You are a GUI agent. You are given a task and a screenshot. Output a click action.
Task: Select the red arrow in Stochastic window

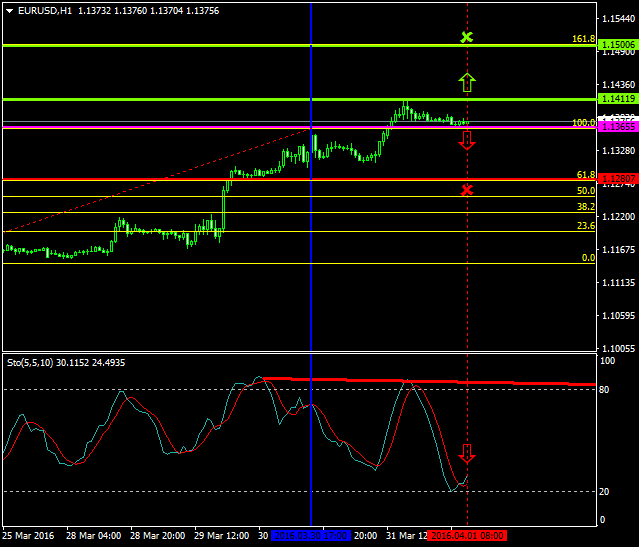(x=467, y=453)
